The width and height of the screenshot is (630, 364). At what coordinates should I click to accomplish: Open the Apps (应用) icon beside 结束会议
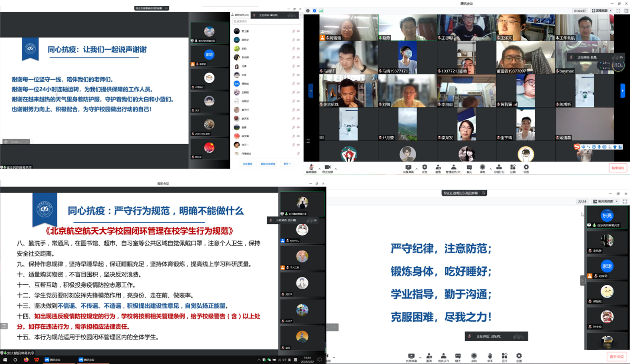coord(512,168)
